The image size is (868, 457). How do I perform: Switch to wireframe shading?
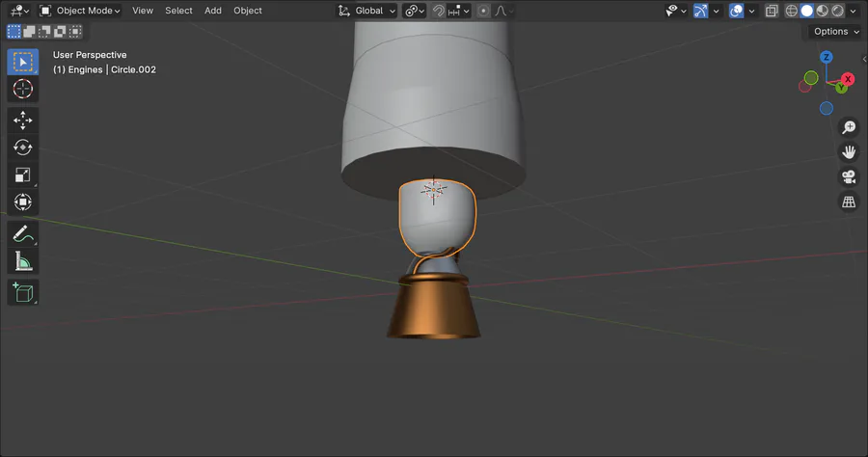(x=792, y=11)
